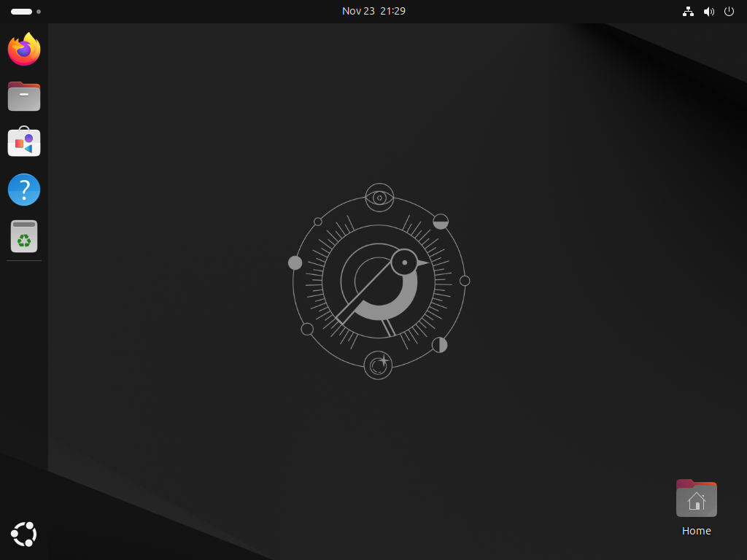
Task: Select the Home folder icon on the desktop
Action: (x=696, y=499)
